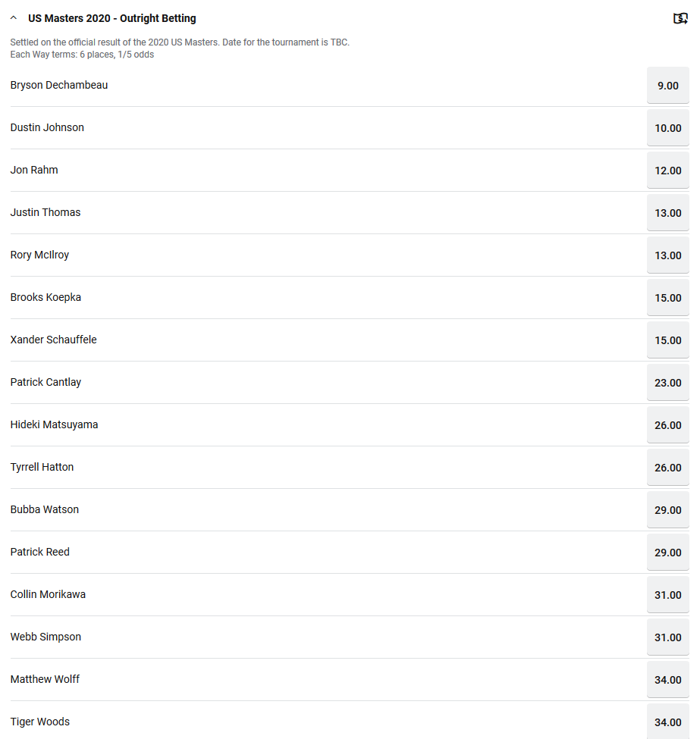Pick Hideki Matsuyama's odds button
Image resolution: width=700 pixels, height=739 pixels.
click(667, 425)
